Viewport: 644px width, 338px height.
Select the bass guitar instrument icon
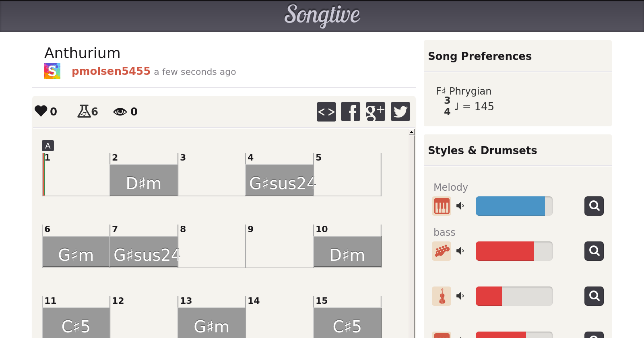[x=442, y=251]
